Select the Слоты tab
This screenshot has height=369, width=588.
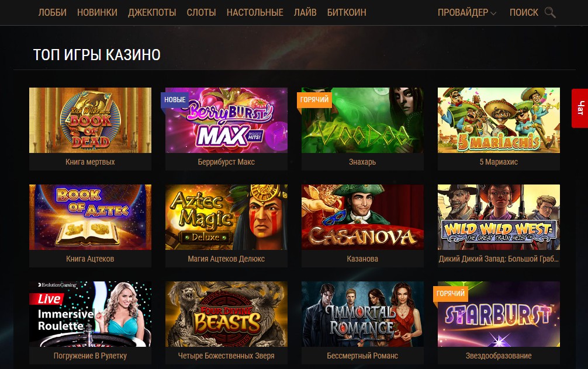tap(202, 12)
